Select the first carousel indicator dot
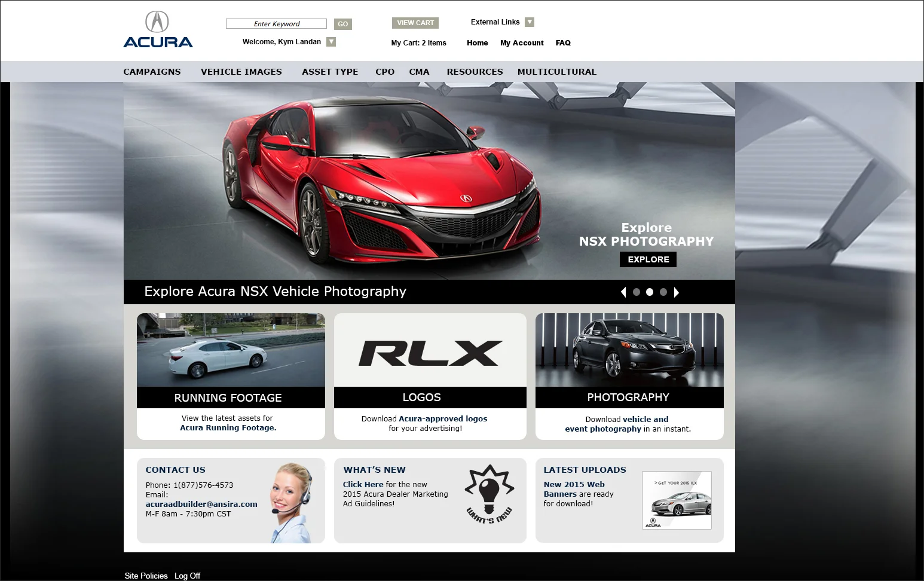Viewport: 924px width, 581px height. tap(637, 292)
